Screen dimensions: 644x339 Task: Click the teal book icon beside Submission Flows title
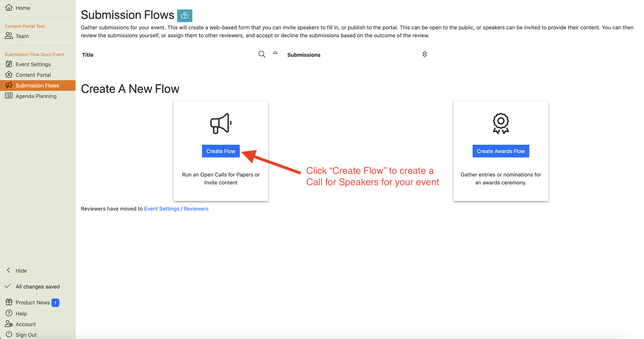click(x=184, y=16)
